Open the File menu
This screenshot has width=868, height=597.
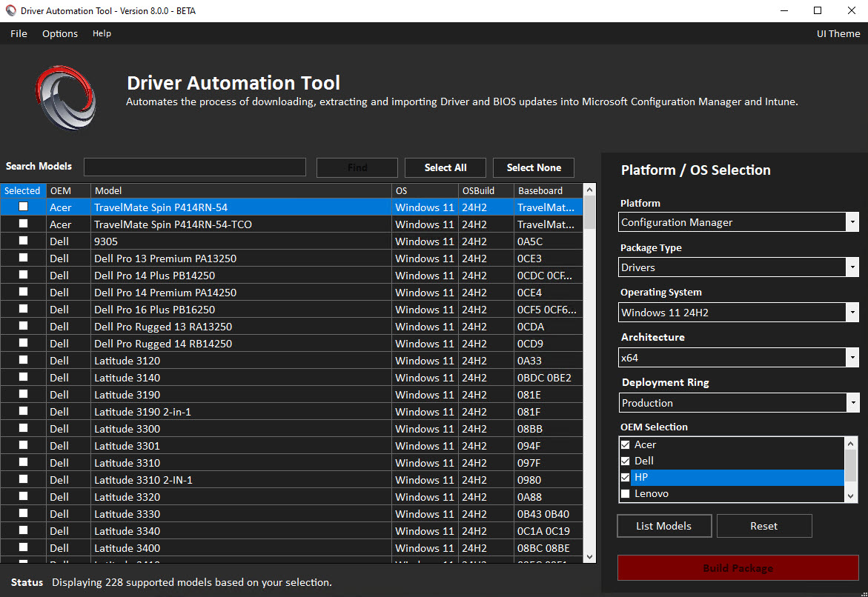point(18,33)
